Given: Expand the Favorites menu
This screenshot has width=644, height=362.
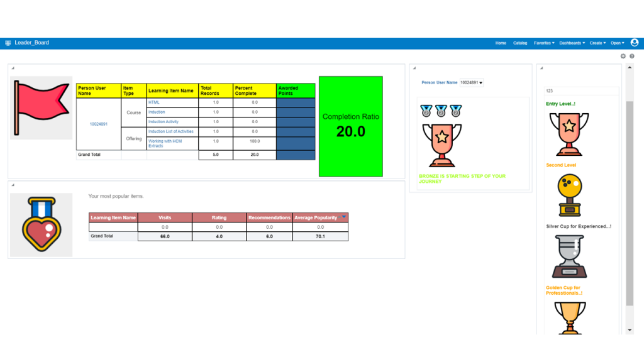Looking at the screenshot, I should coord(543,43).
